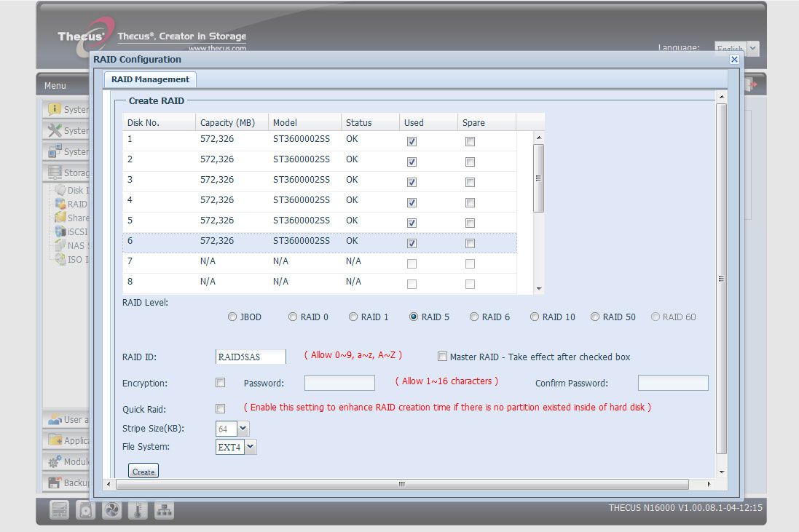Viewport: 799px width, 532px height.
Task: Click the Password input field
Action: (x=339, y=382)
